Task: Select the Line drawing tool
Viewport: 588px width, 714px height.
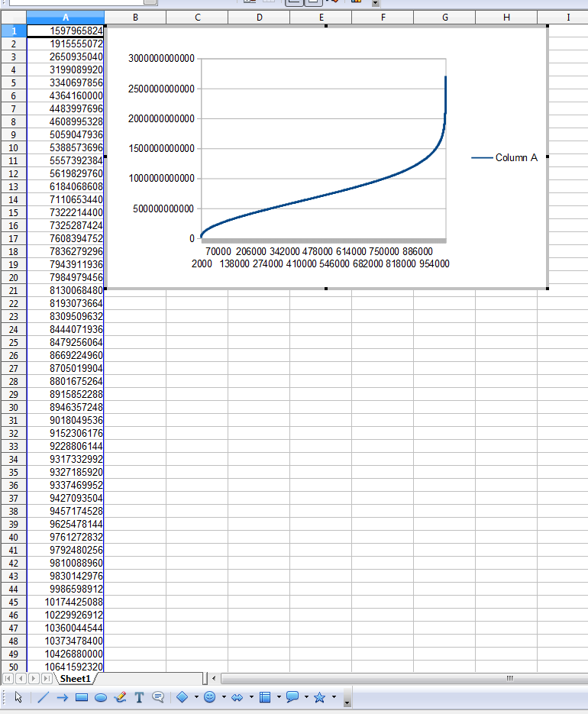Action: [43, 696]
